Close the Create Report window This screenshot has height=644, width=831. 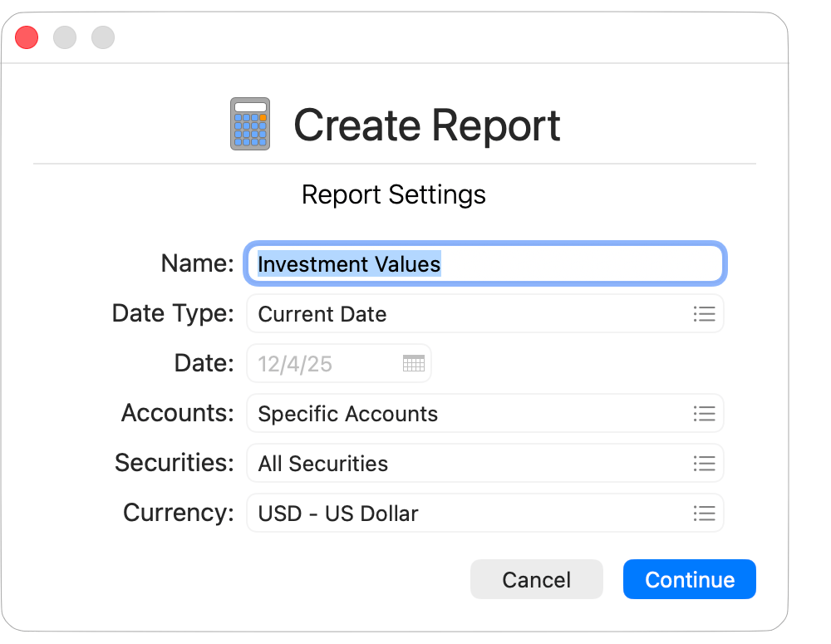pos(26,37)
